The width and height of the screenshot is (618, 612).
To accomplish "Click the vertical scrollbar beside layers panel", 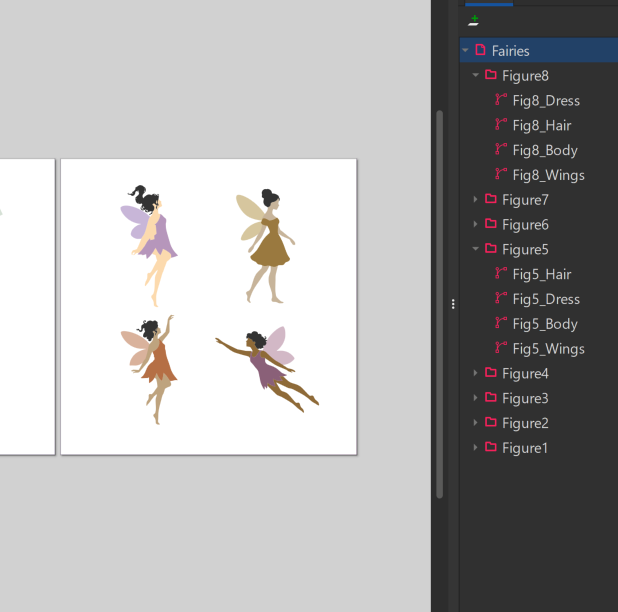I will click(440, 305).
